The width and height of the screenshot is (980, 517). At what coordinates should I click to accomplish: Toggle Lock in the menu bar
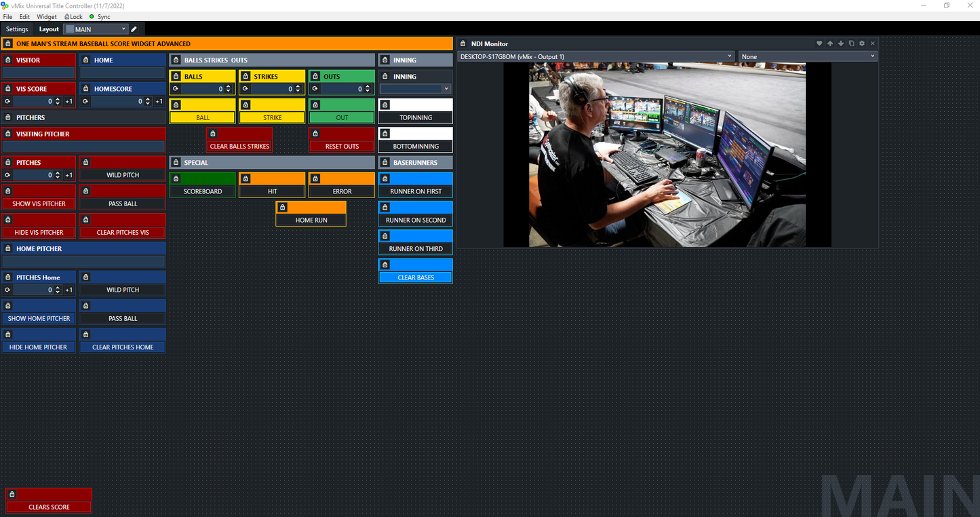pyautogui.click(x=73, y=16)
